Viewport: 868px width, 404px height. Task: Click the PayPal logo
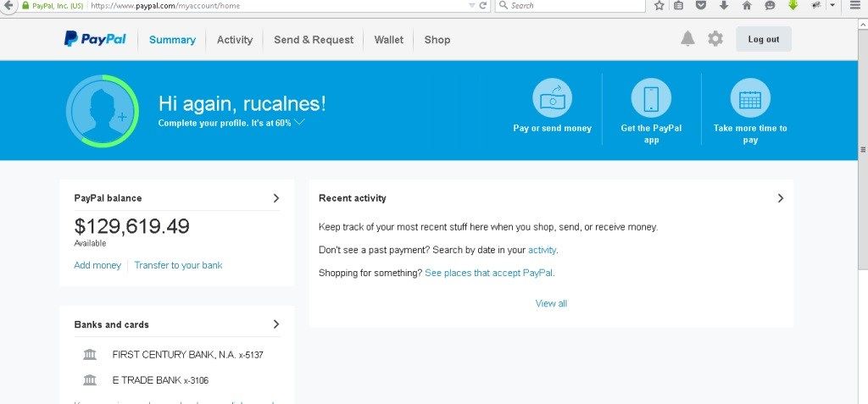[x=95, y=39]
